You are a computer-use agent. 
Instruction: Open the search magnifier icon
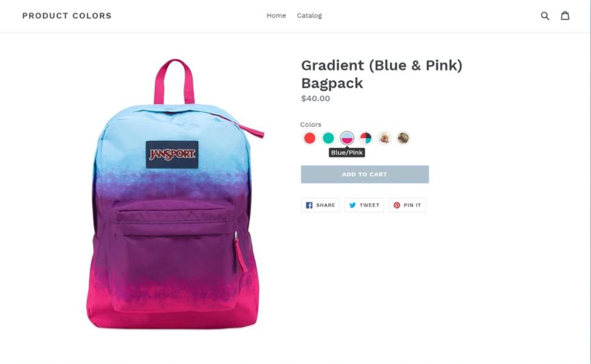click(x=545, y=15)
